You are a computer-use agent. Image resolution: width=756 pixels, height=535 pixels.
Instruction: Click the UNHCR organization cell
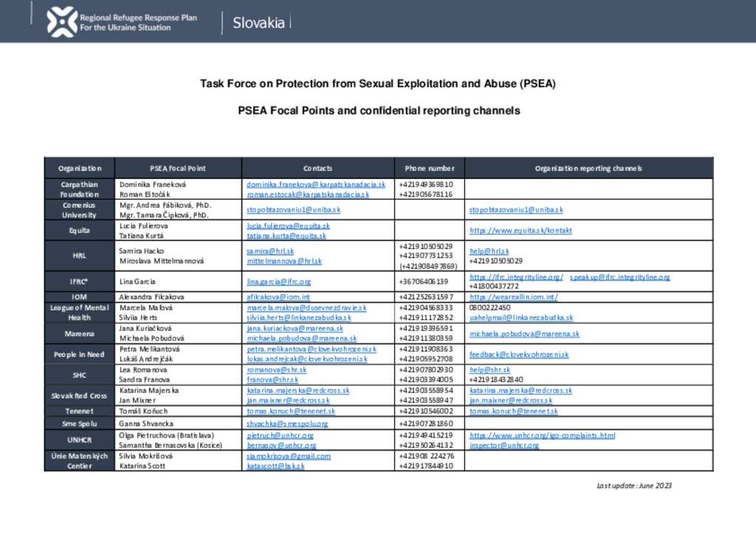point(80,440)
